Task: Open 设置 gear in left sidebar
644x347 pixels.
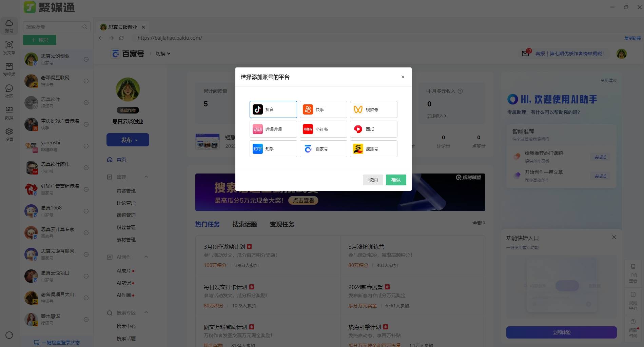Action: tap(9, 134)
